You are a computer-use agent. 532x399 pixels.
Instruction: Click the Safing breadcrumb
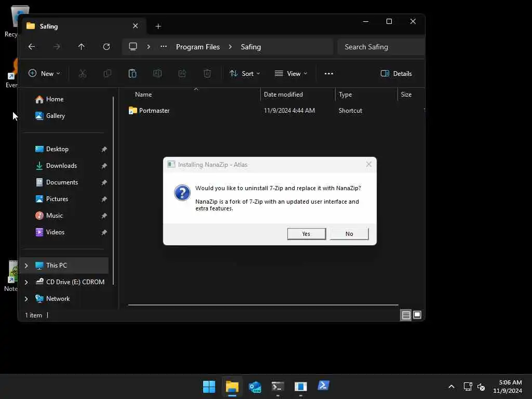click(251, 47)
